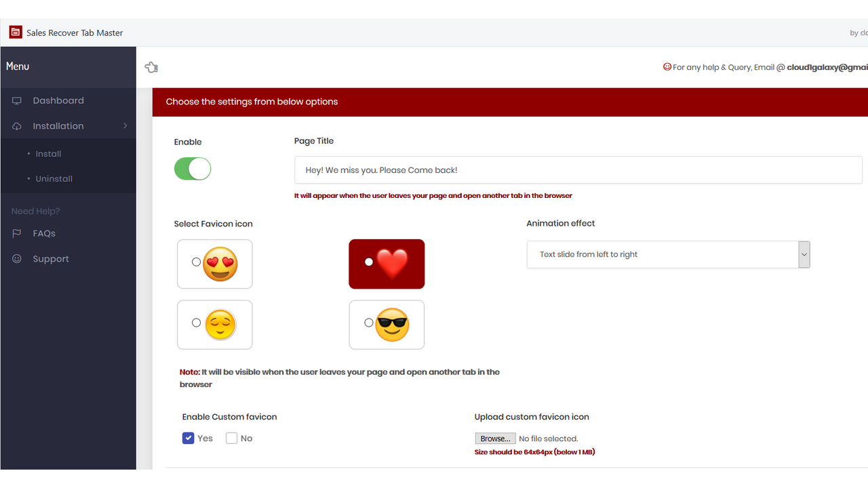Click the 'Enable Custom favicon' label
This screenshot has height=488, width=868.
coord(229,417)
